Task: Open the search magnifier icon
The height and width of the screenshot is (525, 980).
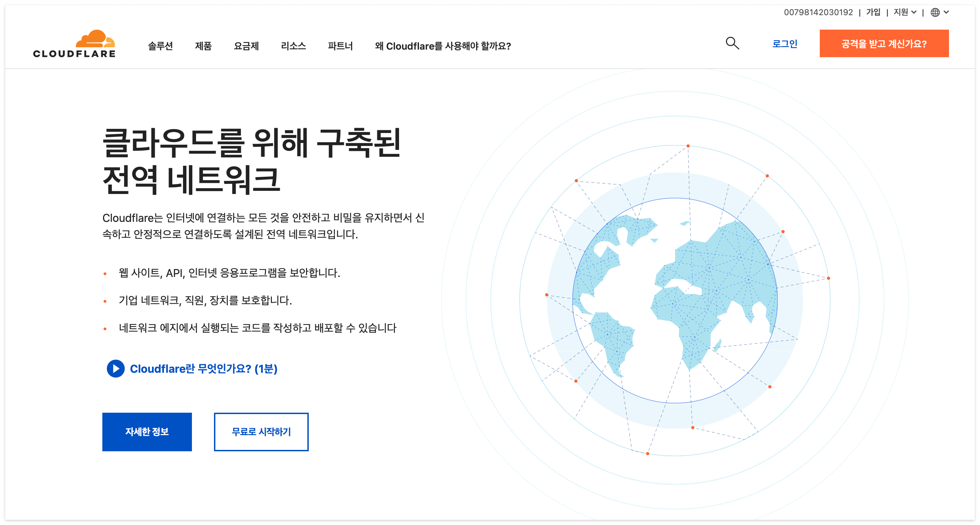Action: click(x=732, y=43)
